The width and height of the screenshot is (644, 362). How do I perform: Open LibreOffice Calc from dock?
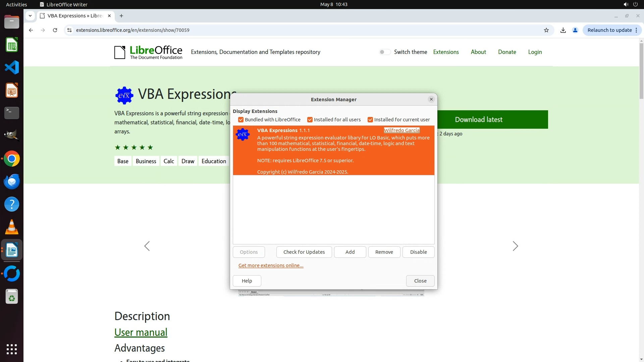tap(12, 45)
